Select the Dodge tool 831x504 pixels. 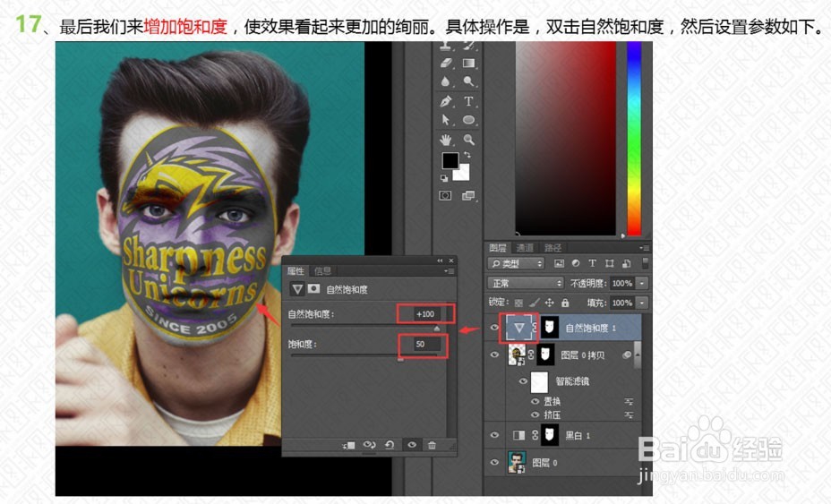[x=468, y=81]
